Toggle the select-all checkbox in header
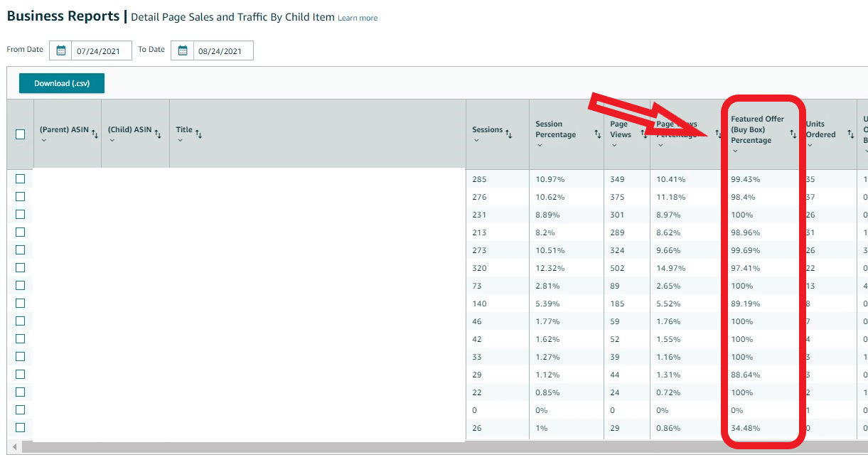Image resolution: width=868 pixels, height=467 pixels. 21,134
